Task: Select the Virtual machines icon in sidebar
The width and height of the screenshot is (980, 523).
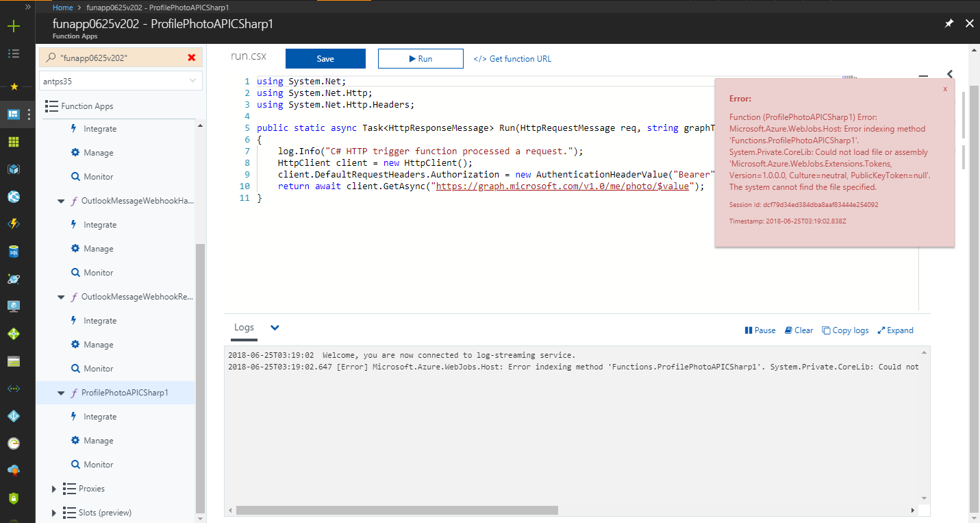Action: 14,306
